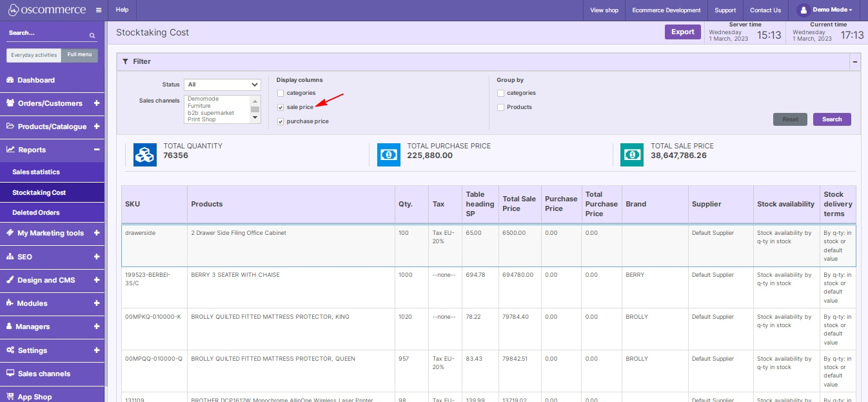Tick the Group by categories checkbox
This screenshot has width=868, height=402.
500,93
